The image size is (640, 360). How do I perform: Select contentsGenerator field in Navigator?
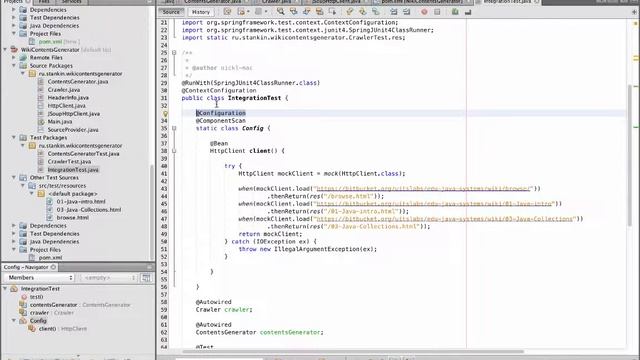tap(53, 305)
